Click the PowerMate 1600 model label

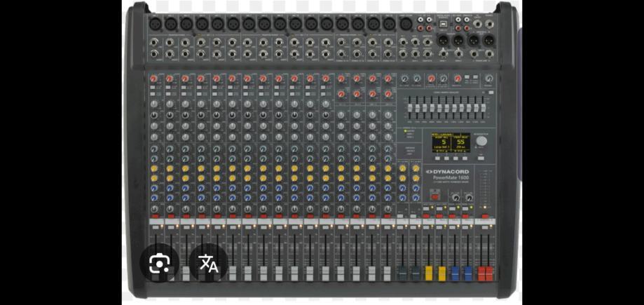[x=451, y=177]
